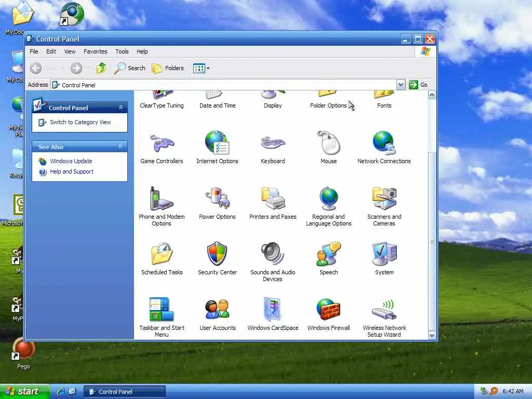Click the Forward navigation arrow

pyautogui.click(x=76, y=68)
